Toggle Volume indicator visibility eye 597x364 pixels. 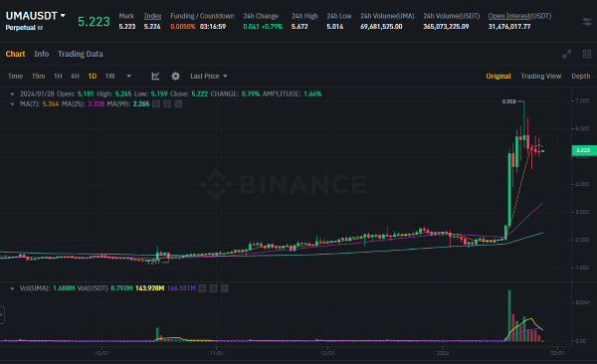(x=202, y=288)
